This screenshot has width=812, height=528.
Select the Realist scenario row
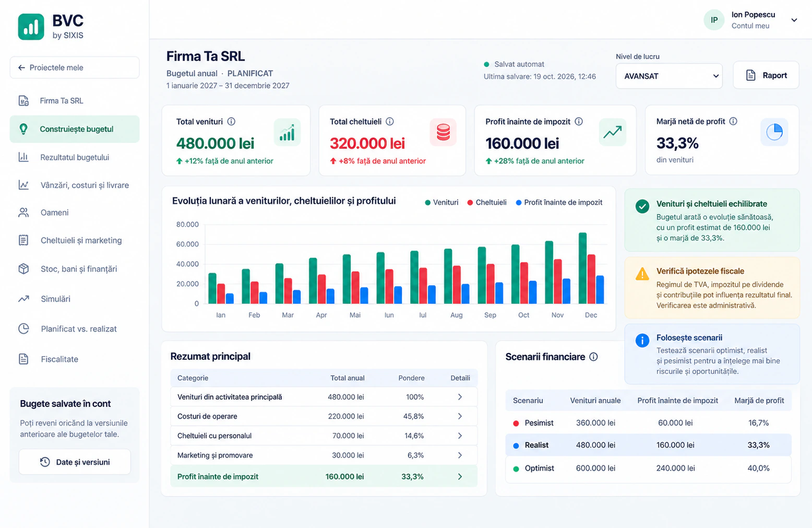[649, 445]
